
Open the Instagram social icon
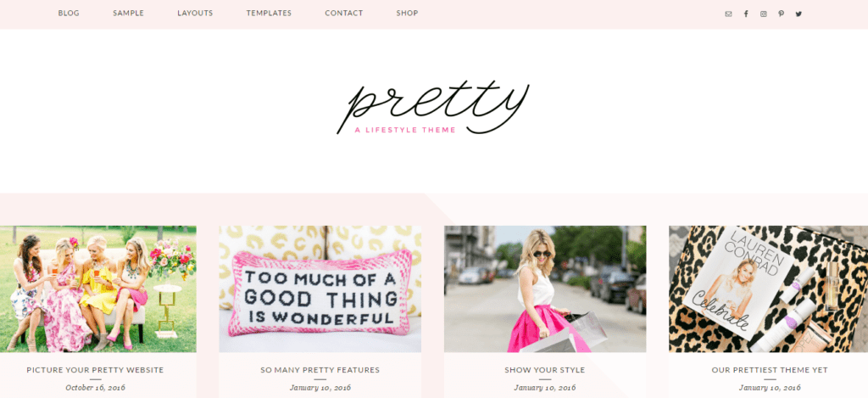[764, 14]
